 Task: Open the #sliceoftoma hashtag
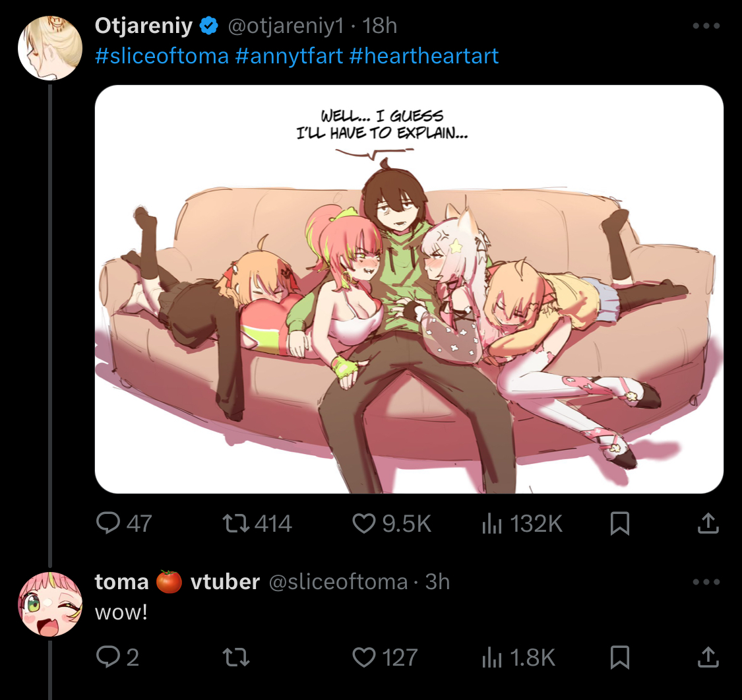tap(162, 56)
